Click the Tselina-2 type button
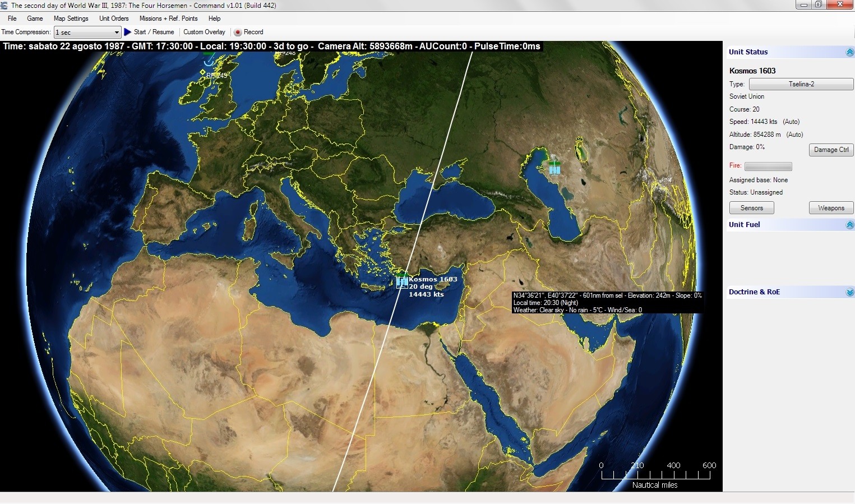 pyautogui.click(x=801, y=84)
